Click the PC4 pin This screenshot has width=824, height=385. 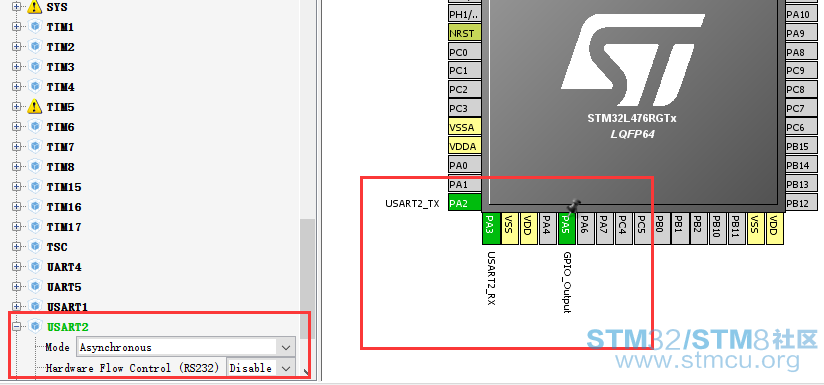click(x=623, y=228)
